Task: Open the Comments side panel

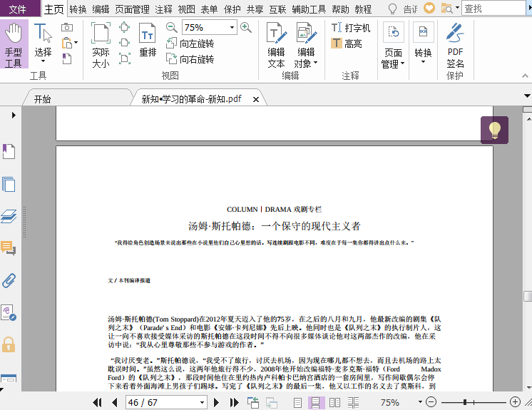Action: [9, 248]
